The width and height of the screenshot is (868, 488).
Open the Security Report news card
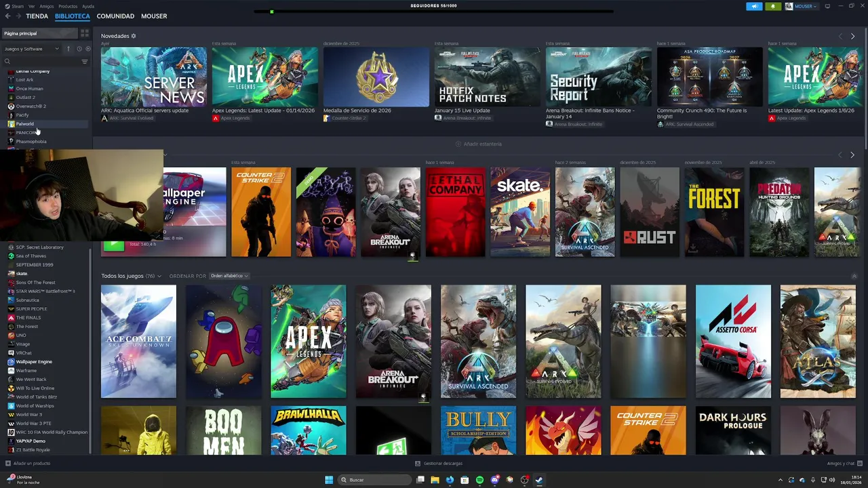[x=599, y=77]
